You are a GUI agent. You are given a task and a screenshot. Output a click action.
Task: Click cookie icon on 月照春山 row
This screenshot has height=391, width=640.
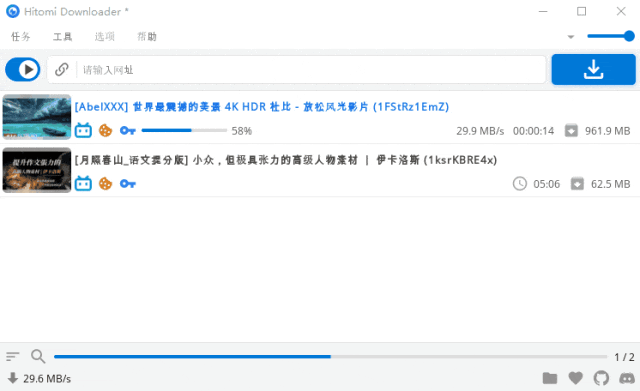click(x=105, y=184)
